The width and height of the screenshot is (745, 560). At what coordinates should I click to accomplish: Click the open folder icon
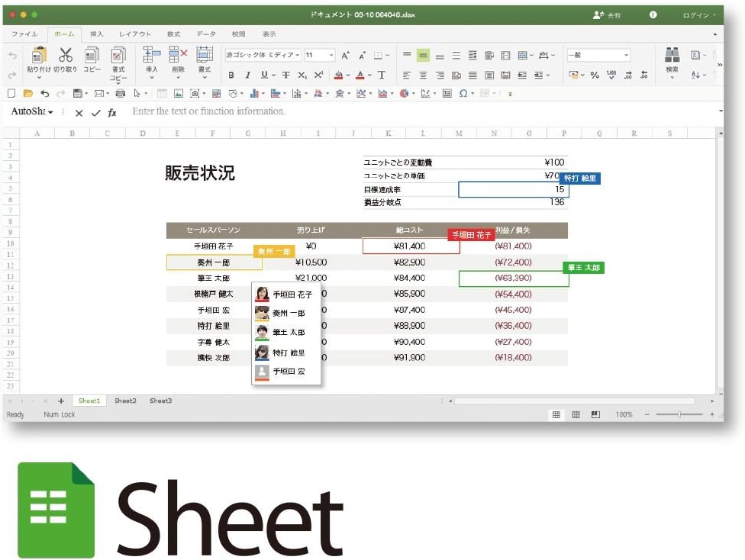click(28, 94)
